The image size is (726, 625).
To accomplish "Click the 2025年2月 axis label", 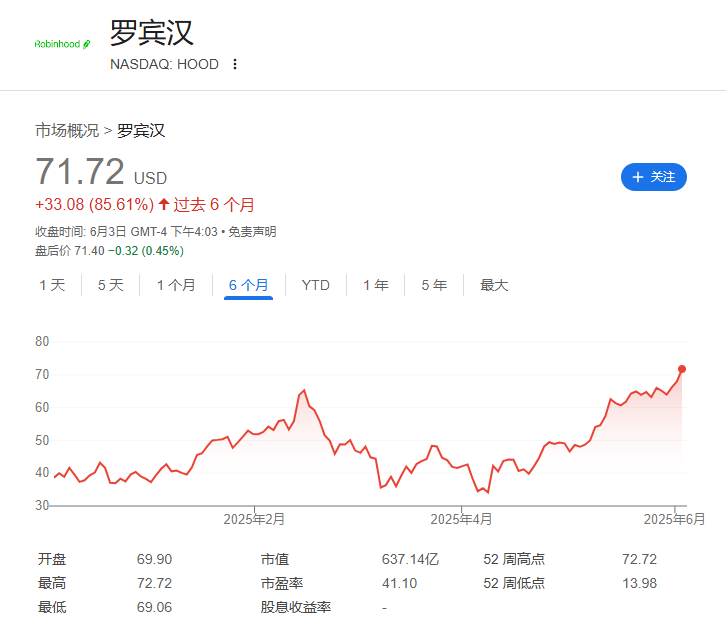I will point(254,519).
